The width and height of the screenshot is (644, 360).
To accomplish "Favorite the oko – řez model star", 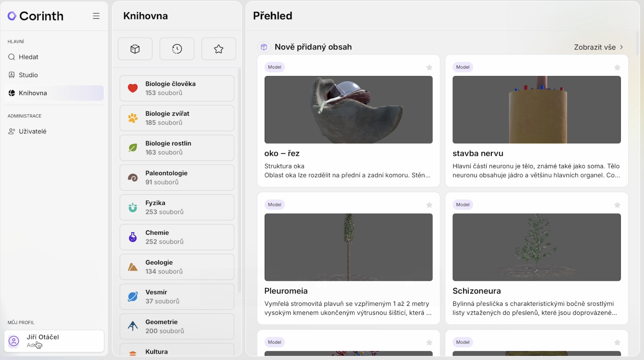I will pos(429,68).
